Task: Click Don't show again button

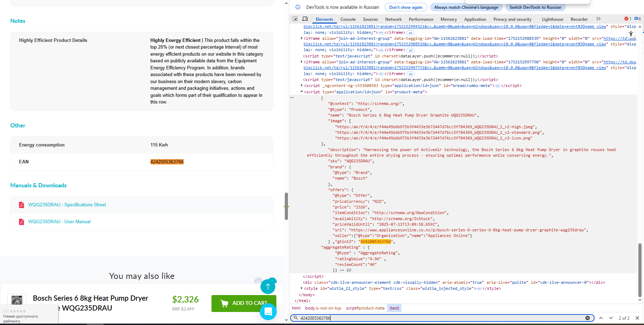Action: [406, 7]
